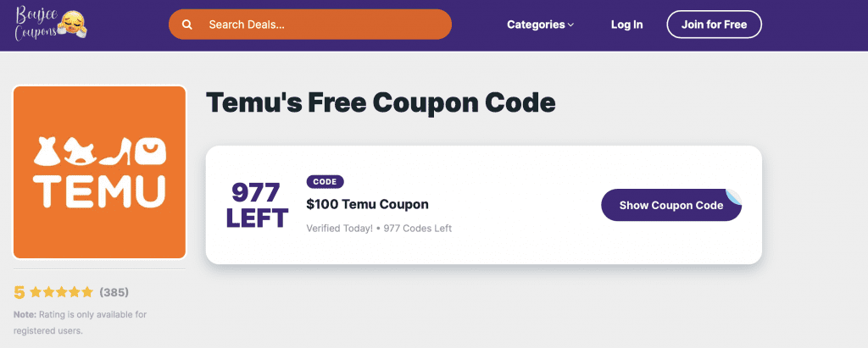This screenshot has width=868, height=348.
Task: Click the Temu high heel icon
Action: [115, 152]
